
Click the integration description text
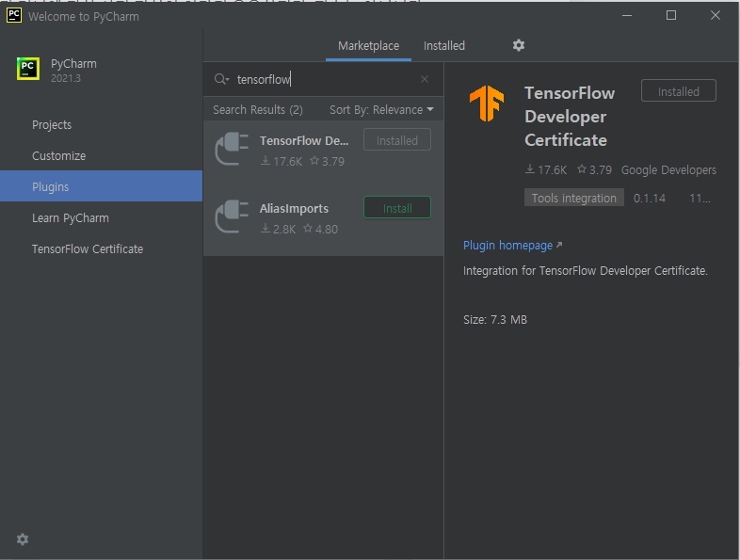pos(586,271)
